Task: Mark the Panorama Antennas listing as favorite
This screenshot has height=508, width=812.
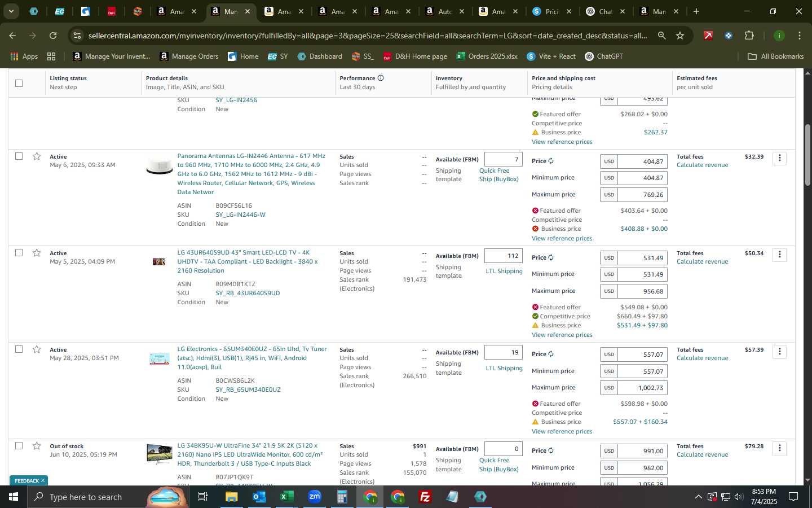Action: pyautogui.click(x=37, y=156)
